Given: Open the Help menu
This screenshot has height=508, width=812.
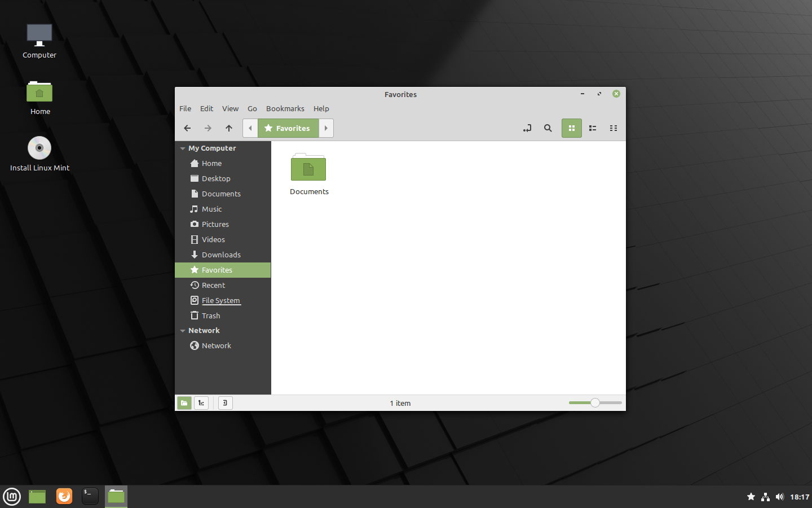Looking at the screenshot, I should point(321,108).
